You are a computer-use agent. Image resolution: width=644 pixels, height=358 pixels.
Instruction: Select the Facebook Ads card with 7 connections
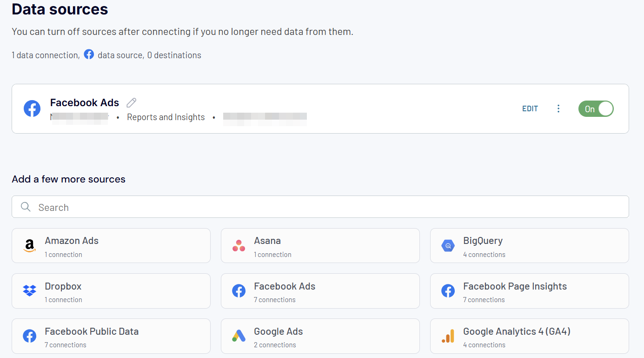click(x=320, y=291)
